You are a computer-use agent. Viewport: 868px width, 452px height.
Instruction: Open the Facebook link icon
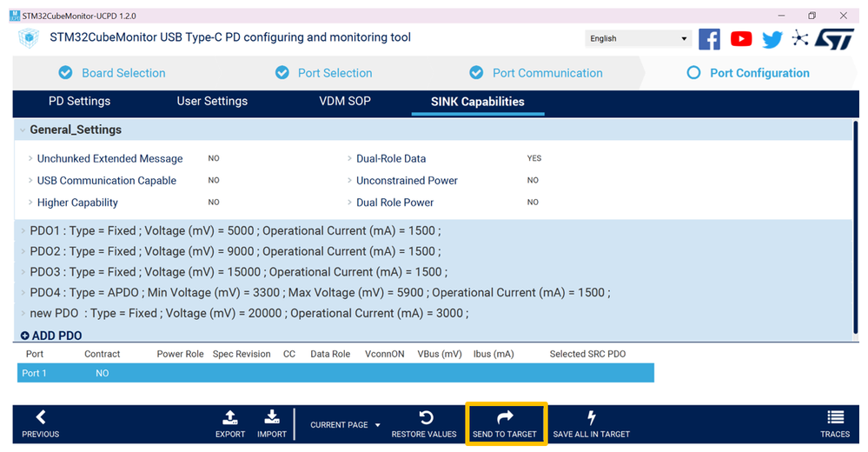(x=709, y=38)
